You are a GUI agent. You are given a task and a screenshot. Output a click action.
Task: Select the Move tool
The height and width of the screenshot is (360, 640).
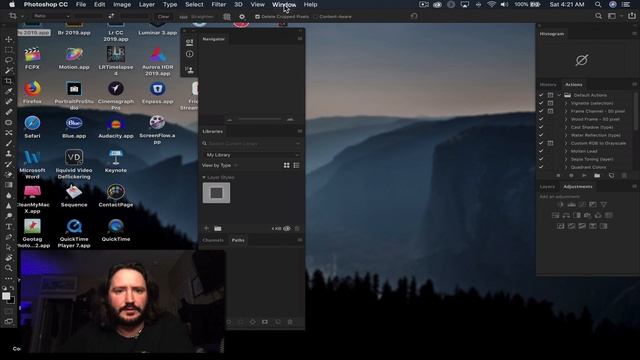point(9,40)
